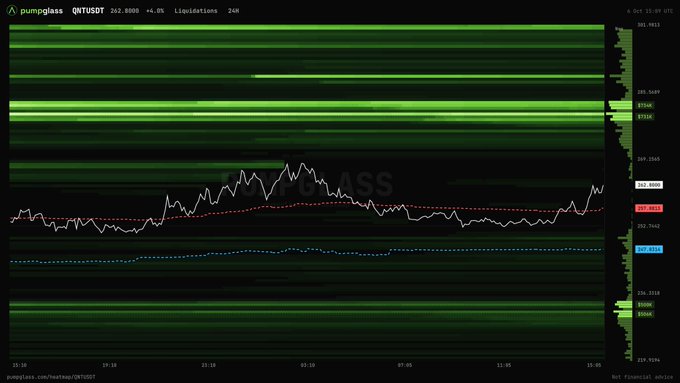The height and width of the screenshot is (383, 680).
Task: Click the 15:05 time axis label
Action: point(594,365)
